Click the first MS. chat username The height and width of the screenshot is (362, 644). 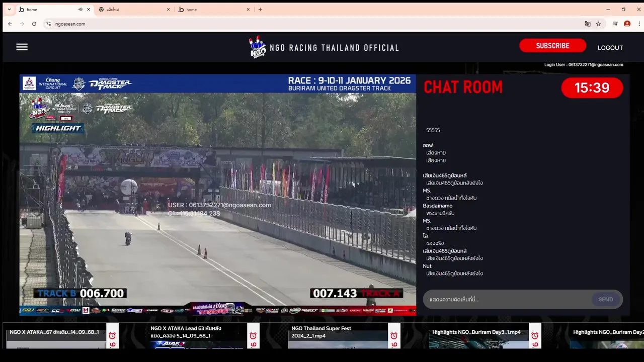(427, 191)
